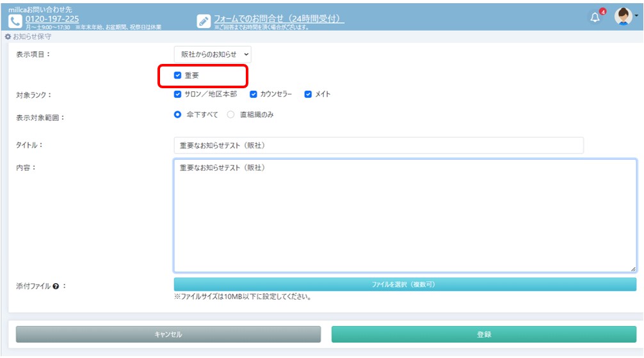The image size is (644, 358).
Task: Click the help icon next to 添付ファイル
Action: (x=56, y=286)
